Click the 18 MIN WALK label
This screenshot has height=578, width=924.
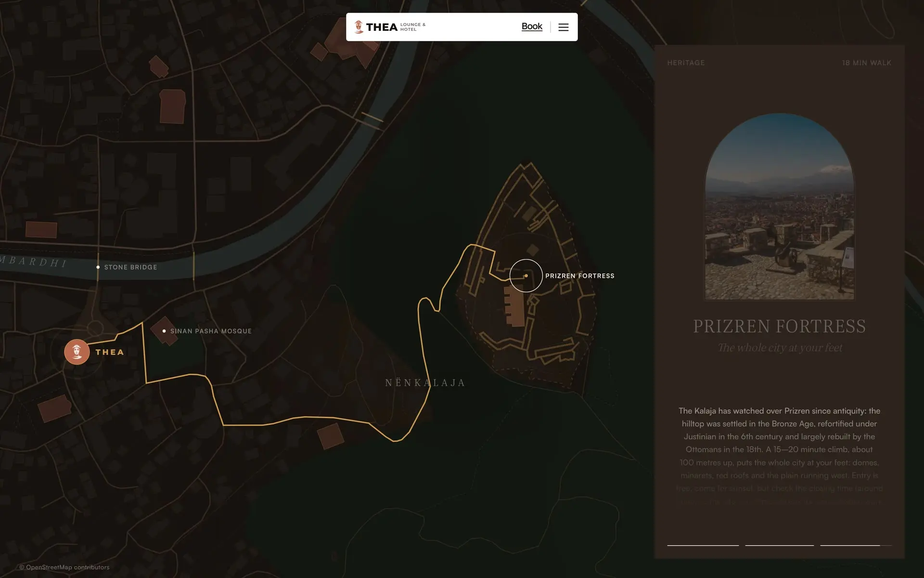[867, 63]
